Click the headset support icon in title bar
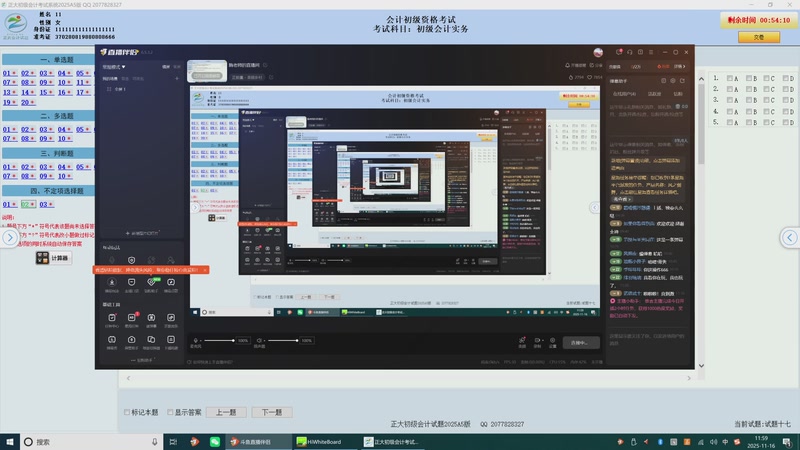The width and height of the screenshot is (800, 450). pos(630,52)
